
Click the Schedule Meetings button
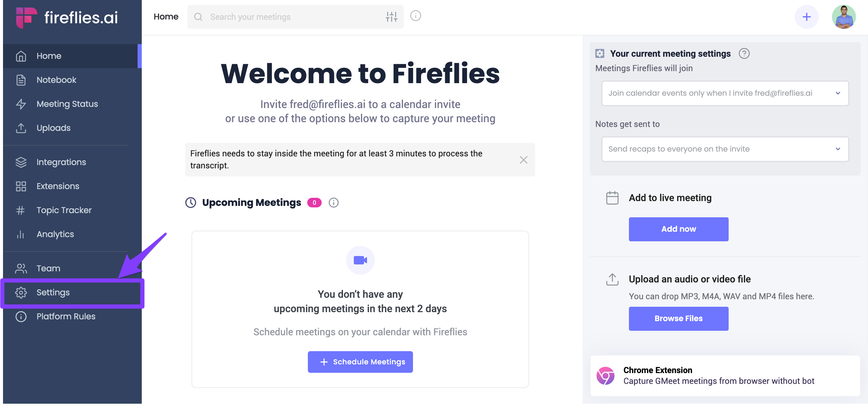click(360, 362)
